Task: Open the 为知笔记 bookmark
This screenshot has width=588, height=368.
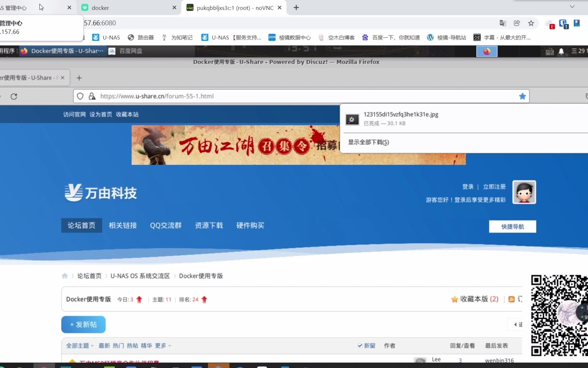Action: (x=177, y=37)
